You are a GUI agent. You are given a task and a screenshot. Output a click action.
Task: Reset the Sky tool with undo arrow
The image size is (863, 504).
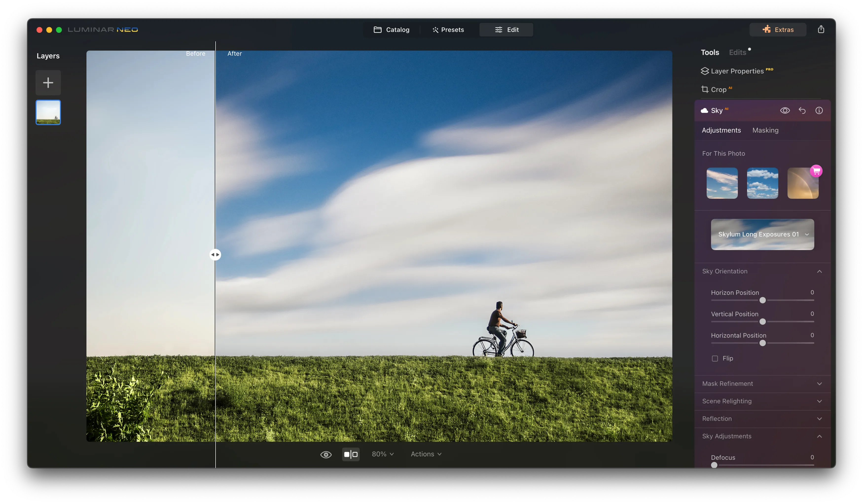[x=802, y=111]
